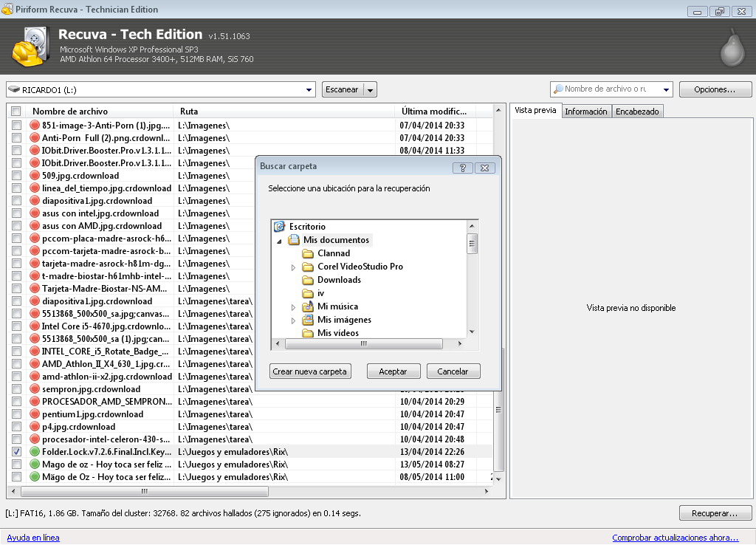Confirm with the Aceptar button
Screen dimensions: 756x545
[393, 371]
